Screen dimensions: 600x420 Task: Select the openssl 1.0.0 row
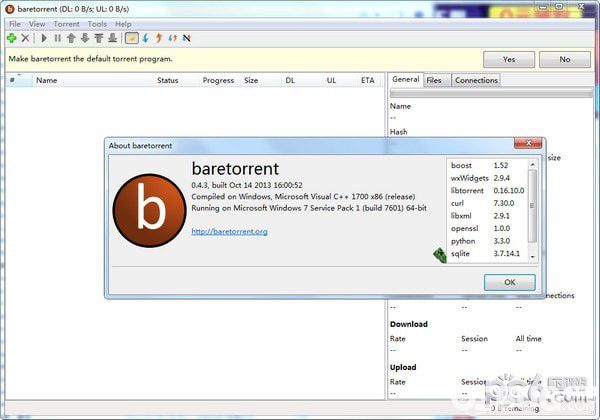pos(487,228)
